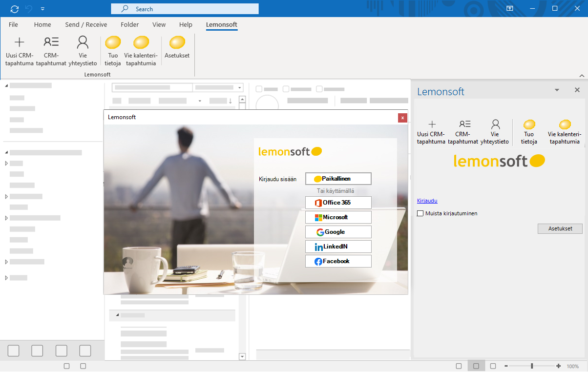
Task: Click Vie kalenteritapahtumia in the ribbon
Action: [x=141, y=51]
